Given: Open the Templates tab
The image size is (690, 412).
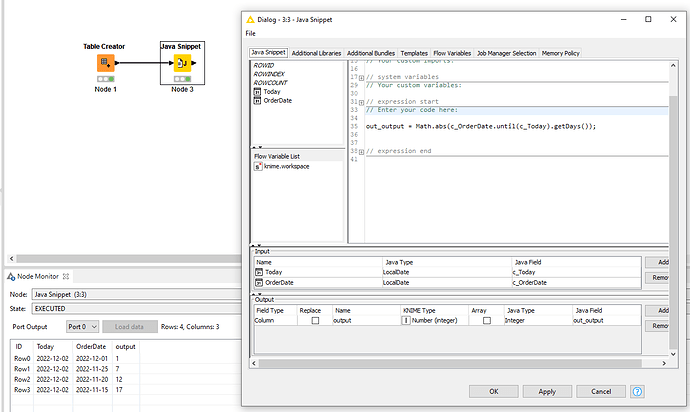Looking at the screenshot, I should 414,53.
